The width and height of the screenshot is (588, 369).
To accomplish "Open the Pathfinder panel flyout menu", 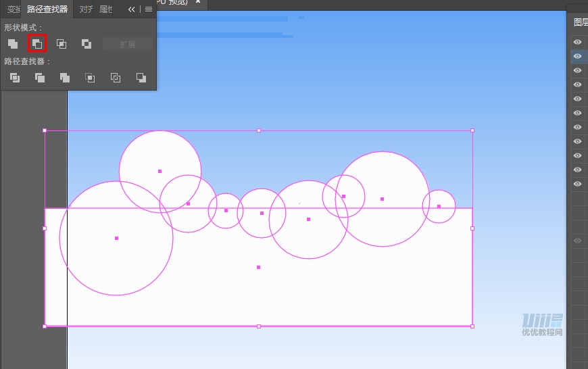I will (149, 9).
